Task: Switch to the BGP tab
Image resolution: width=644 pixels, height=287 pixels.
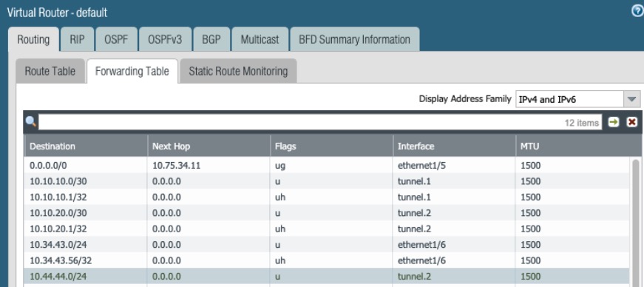Action: [x=211, y=39]
